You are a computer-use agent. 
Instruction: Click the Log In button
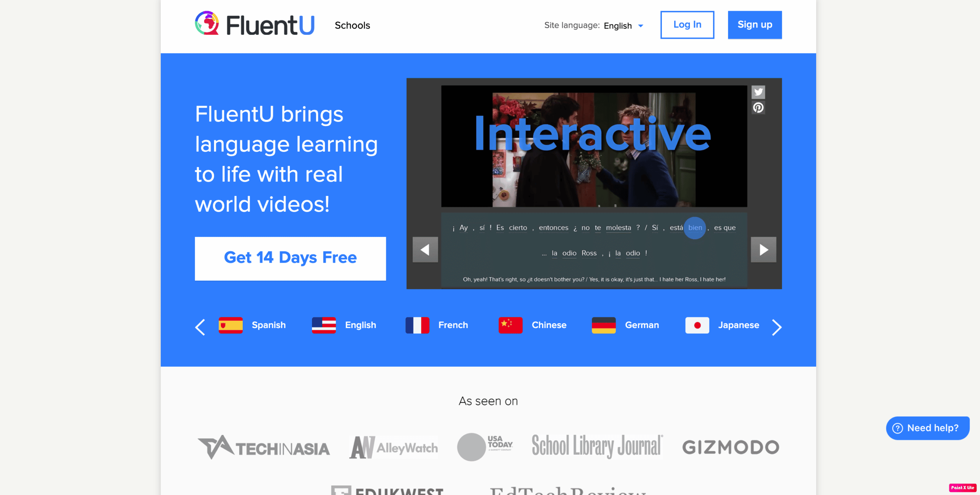tap(687, 25)
